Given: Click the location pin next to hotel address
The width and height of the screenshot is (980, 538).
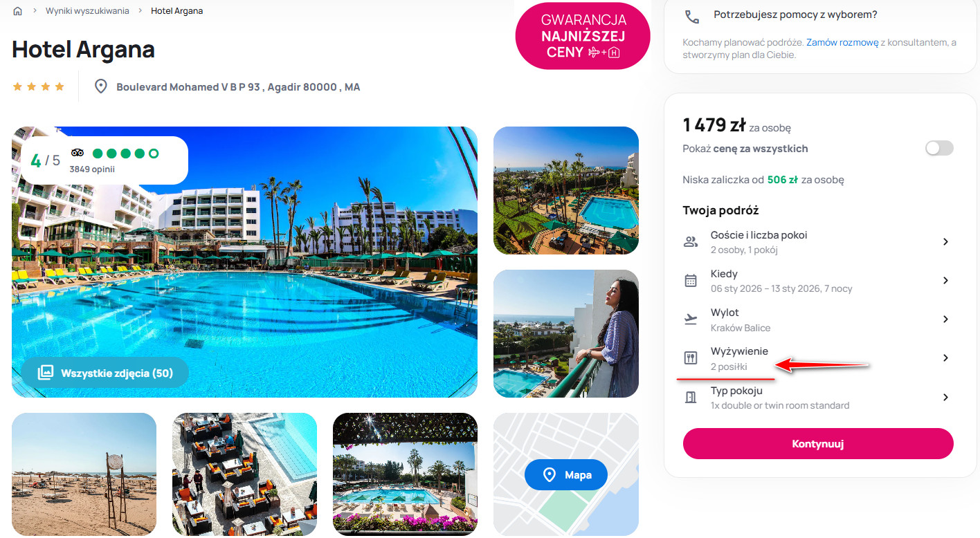Looking at the screenshot, I should (x=101, y=86).
